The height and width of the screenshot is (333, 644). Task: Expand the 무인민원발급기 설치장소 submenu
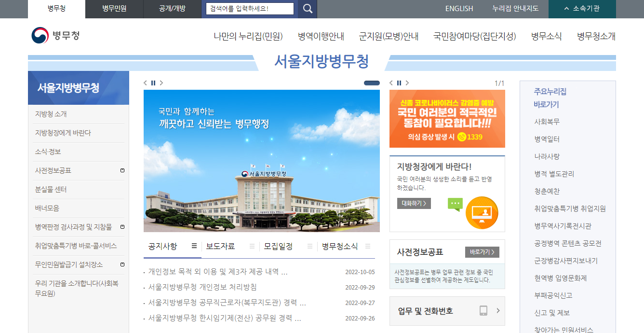pos(122,264)
